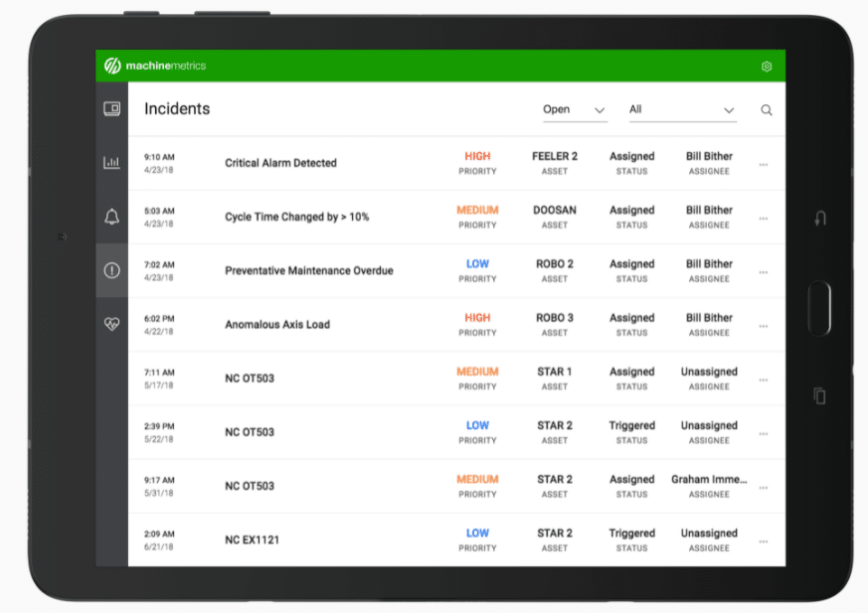Click Triggered status of NC EX1121
Viewport: 868px width, 613px height.
pos(632,534)
